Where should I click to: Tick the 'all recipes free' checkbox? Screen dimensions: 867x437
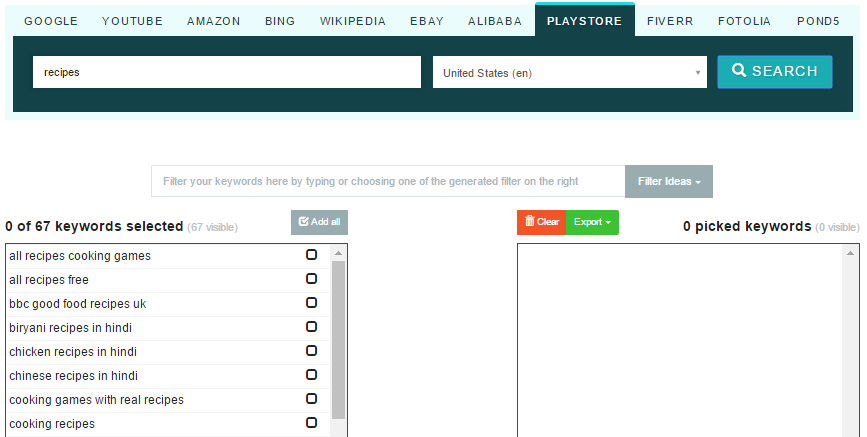(311, 278)
